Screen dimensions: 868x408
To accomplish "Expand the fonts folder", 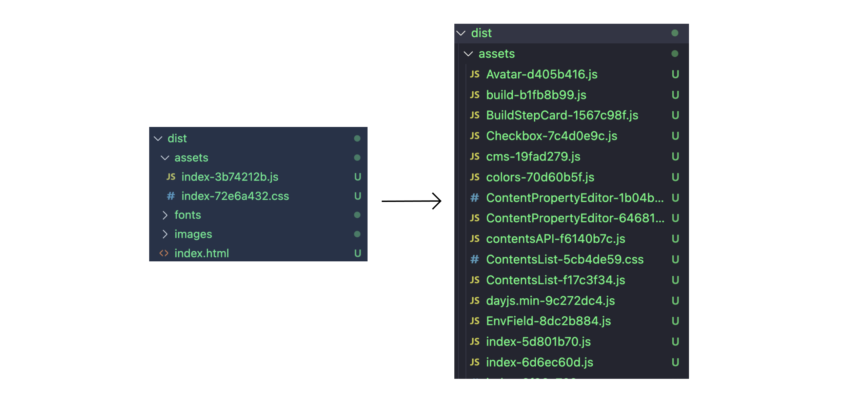I will (x=166, y=215).
